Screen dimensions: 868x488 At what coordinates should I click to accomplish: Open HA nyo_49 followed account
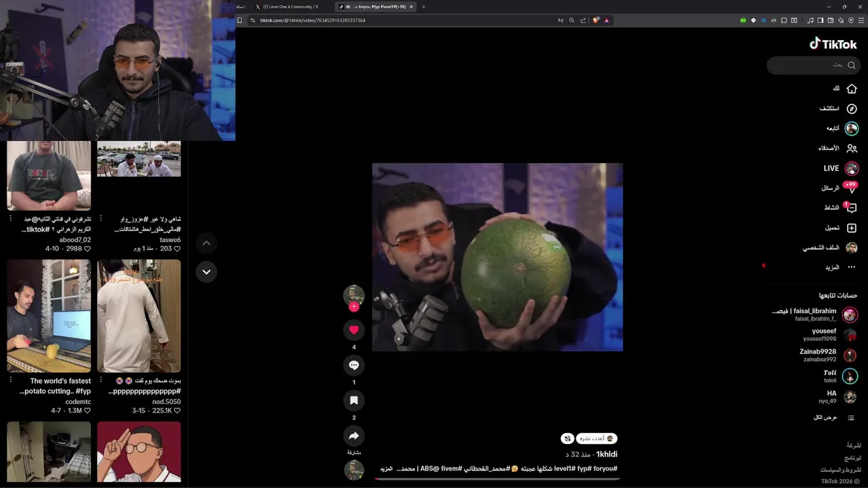838,397
